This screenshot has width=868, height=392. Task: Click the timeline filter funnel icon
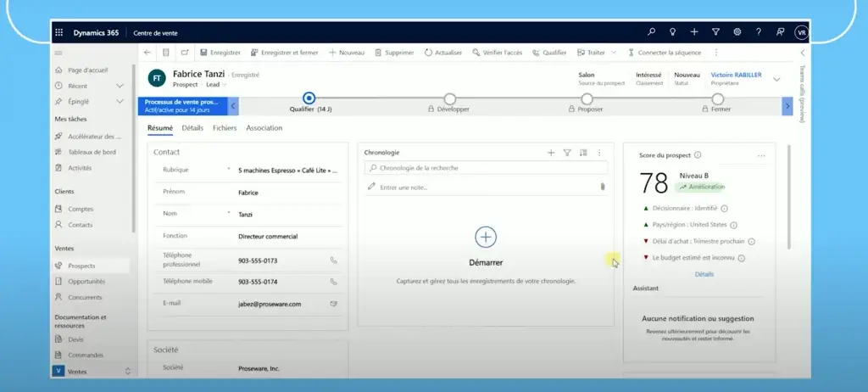[x=567, y=153]
